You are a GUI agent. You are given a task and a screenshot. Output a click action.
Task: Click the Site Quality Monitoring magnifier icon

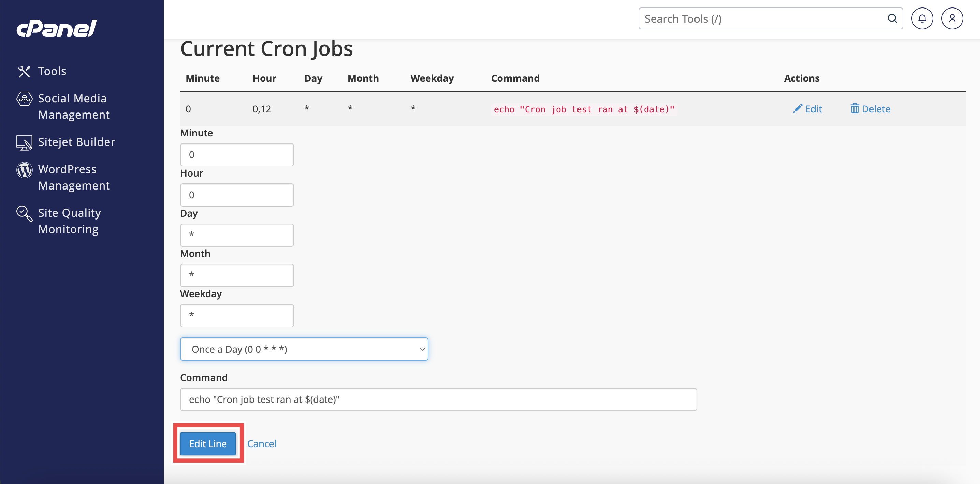click(x=24, y=213)
